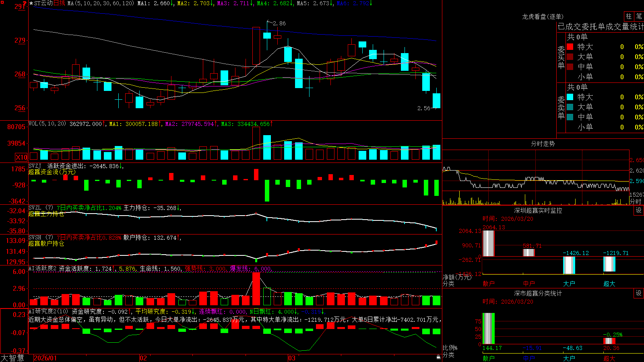This screenshot has width=644, height=362.
Task: Switch order view to 柱 mode
Action: 629,16
